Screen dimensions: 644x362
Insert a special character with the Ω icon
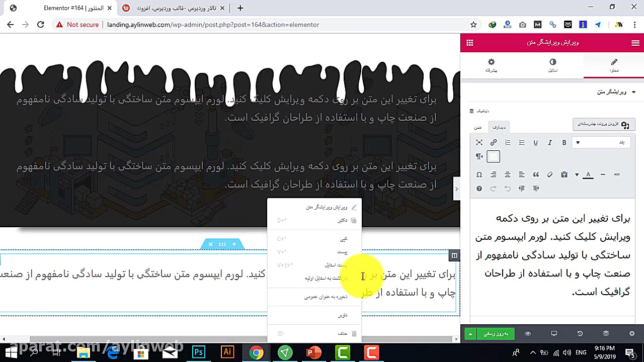point(479,174)
